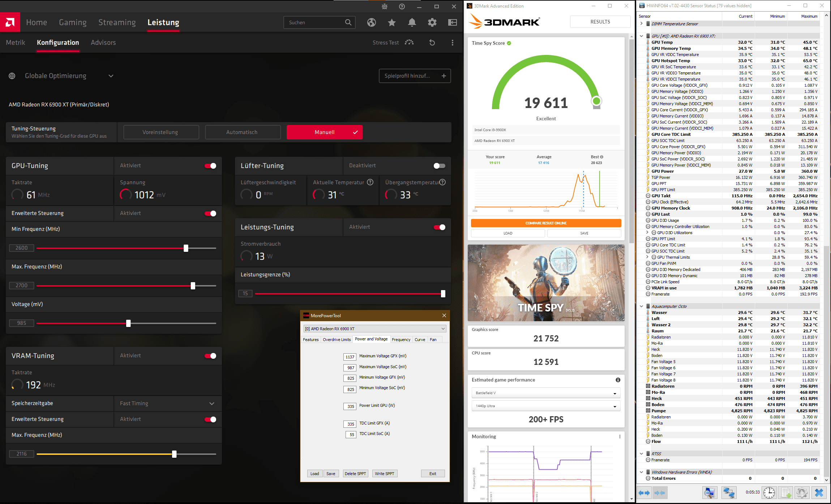
Task: Toggle VRAM Erweiterte Steuerung switch
Action: tap(210, 419)
